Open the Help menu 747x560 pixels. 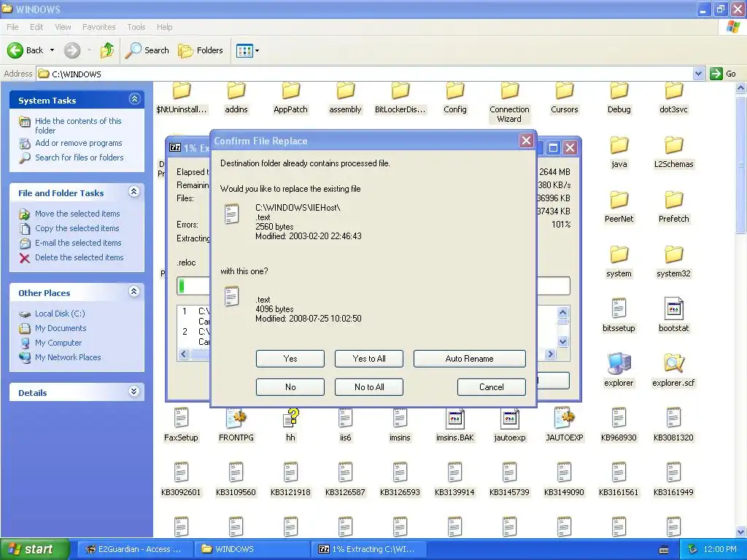pos(164,27)
